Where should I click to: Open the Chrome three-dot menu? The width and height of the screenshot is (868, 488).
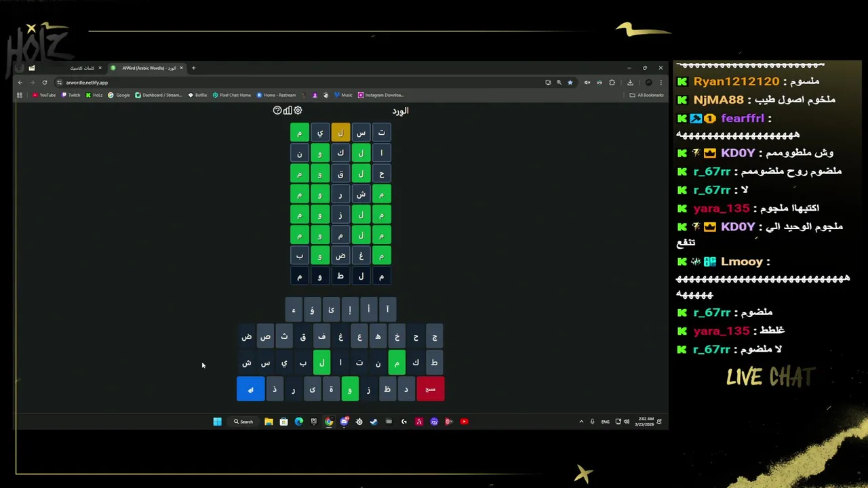point(660,83)
